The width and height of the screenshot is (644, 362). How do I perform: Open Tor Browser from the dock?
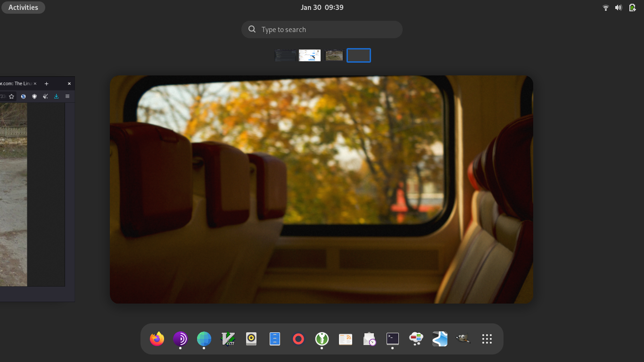[x=181, y=339]
